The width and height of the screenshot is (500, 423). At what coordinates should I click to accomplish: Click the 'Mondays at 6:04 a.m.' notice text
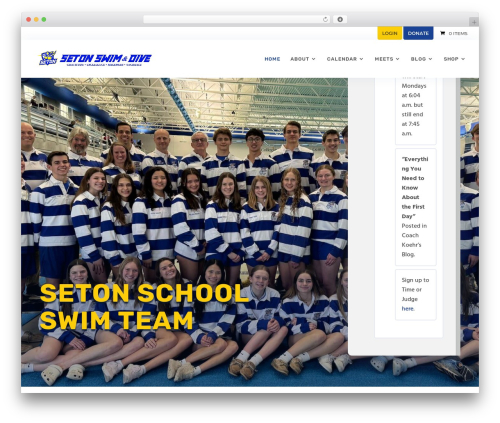click(414, 110)
